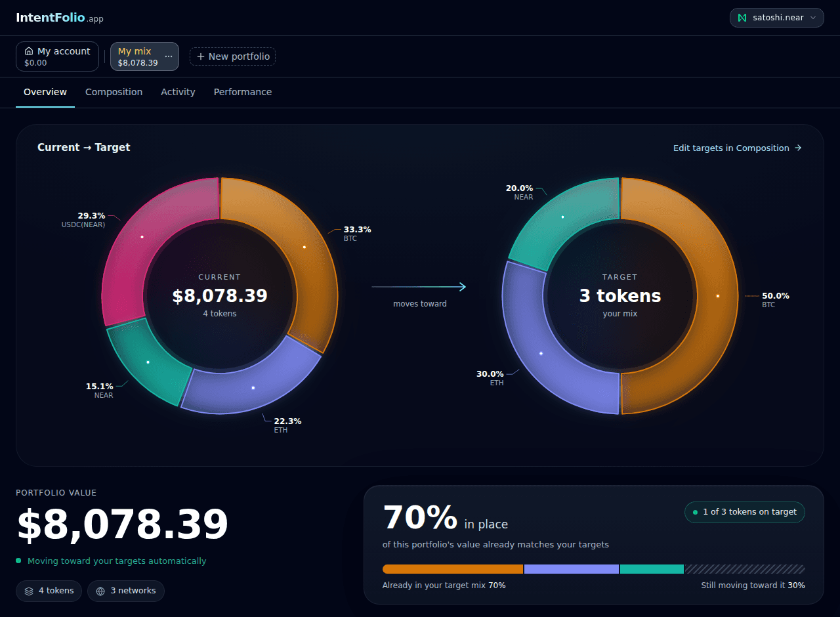Open the Overview tab

click(x=45, y=92)
